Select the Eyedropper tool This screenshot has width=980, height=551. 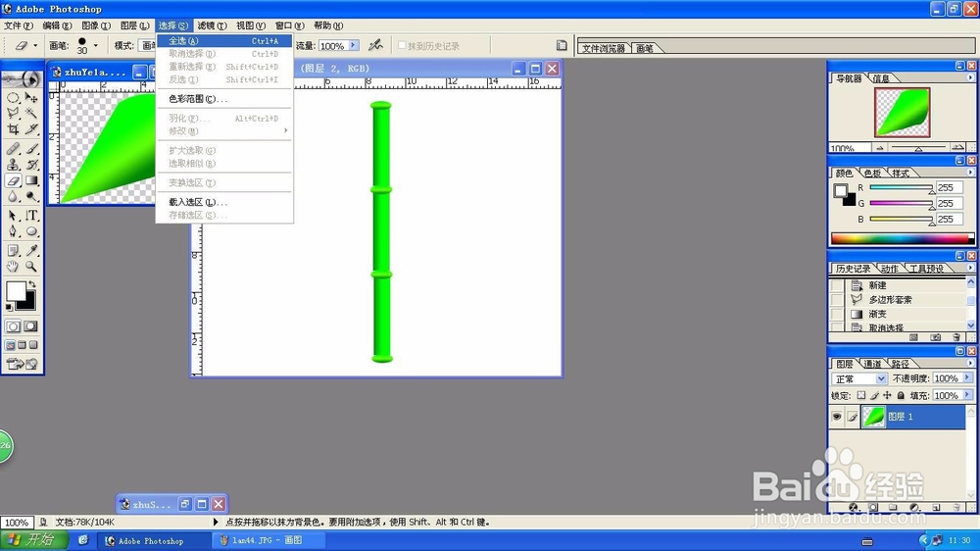tap(31, 251)
